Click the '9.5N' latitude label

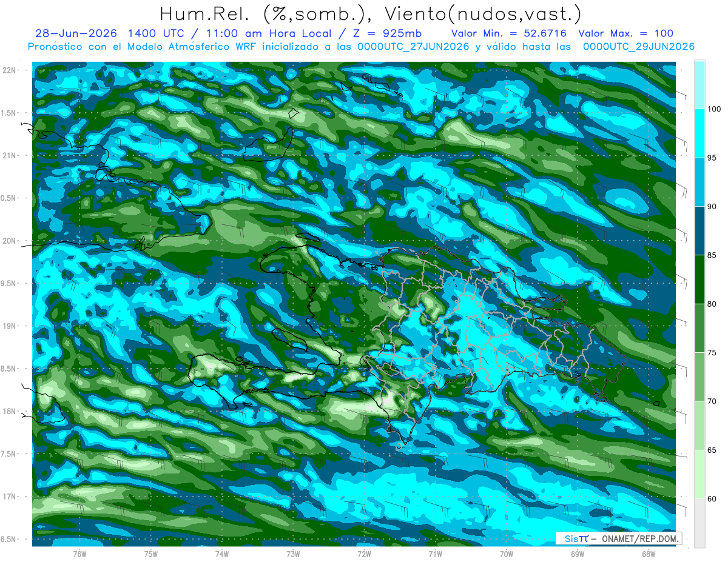(x=9, y=283)
